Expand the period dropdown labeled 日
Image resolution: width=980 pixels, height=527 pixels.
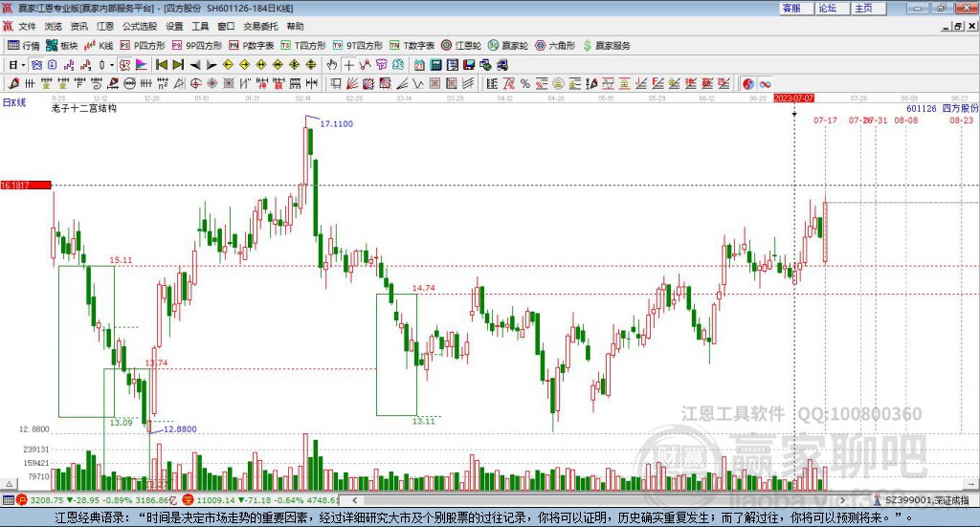point(16,65)
